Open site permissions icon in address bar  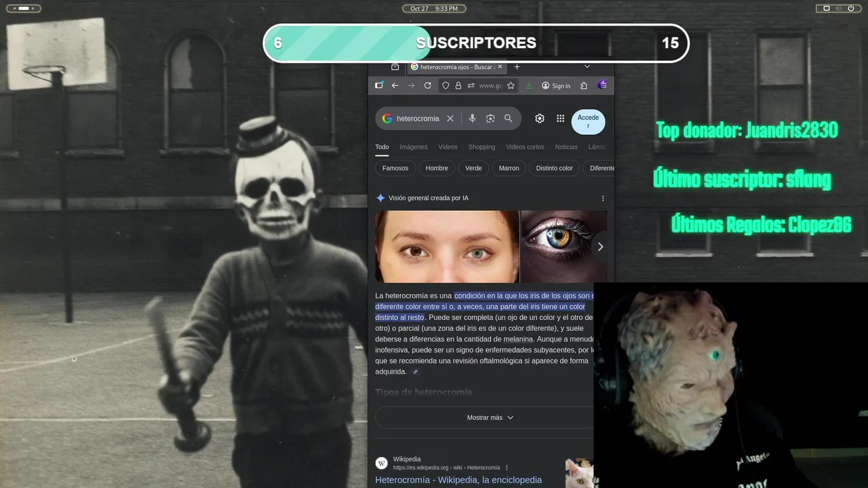[x=471, y=85]
